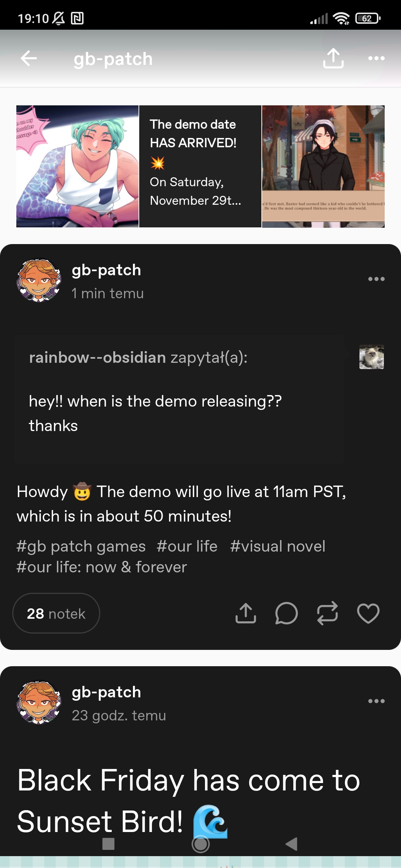Open replies on the demo post
This screenshot has height=868, width=401.
(286, 613)
